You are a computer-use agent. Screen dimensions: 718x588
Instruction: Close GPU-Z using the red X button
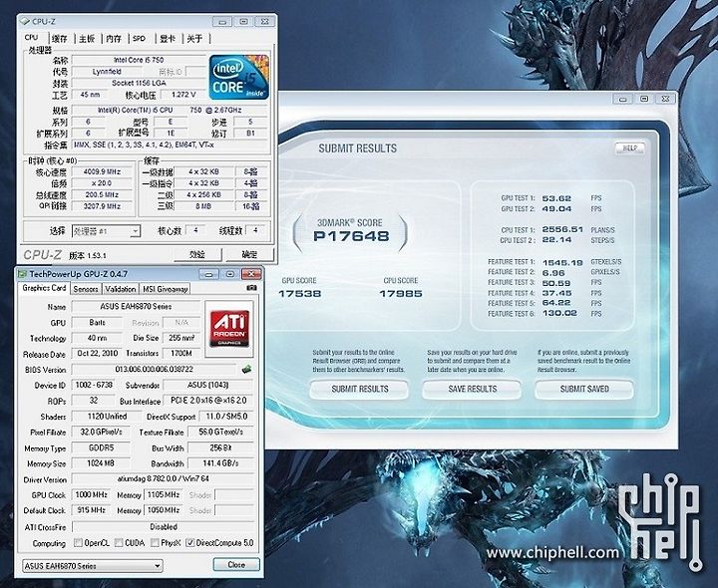[251, 274]
